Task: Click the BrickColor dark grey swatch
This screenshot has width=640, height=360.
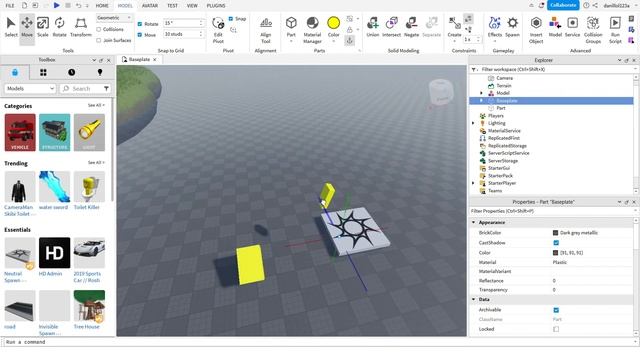Action: click(x=556, y=233)
